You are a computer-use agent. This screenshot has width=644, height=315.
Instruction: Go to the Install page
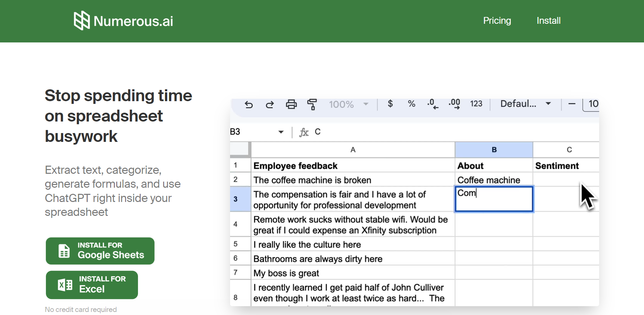pos(549,21)
